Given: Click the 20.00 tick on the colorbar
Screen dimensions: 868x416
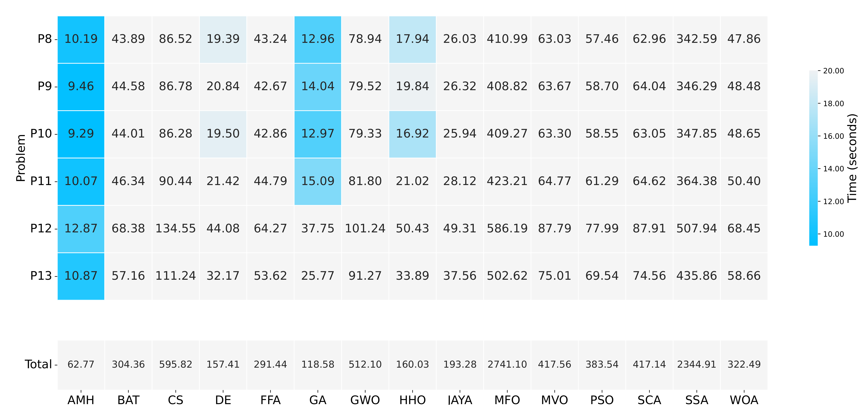Looking at the screenshot, I should click(833, 71).
